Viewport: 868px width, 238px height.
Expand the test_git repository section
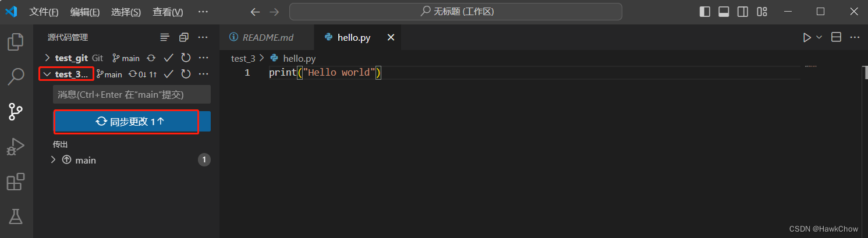pyautogui.click(x=48, y=58)
